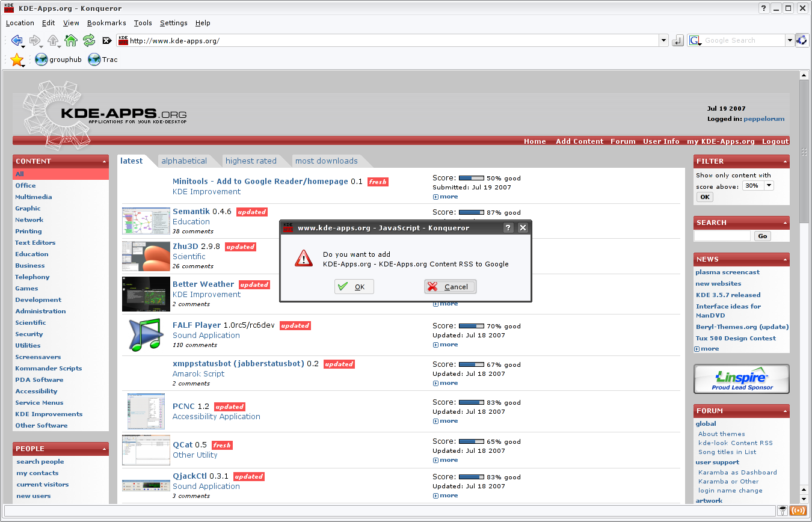Open search people in PEOPLE panel
This screenshot has width=812, height=522.
pos(40,462)
